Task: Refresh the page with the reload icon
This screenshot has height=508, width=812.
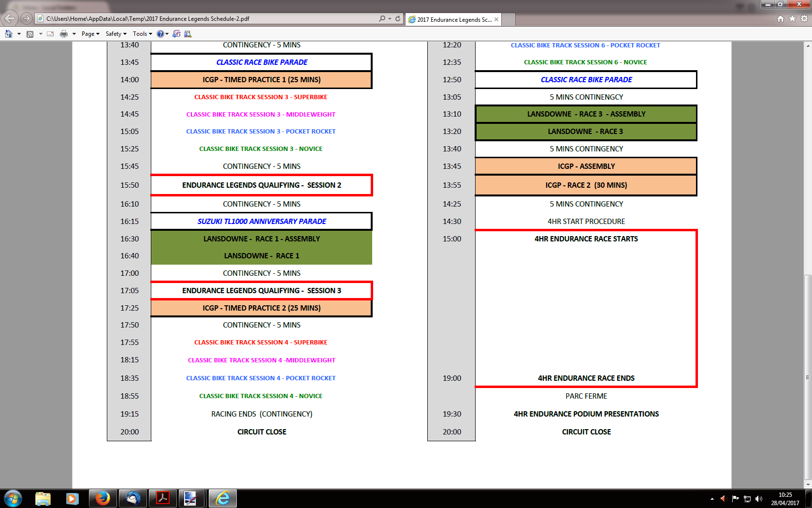Action: [398, 18]
